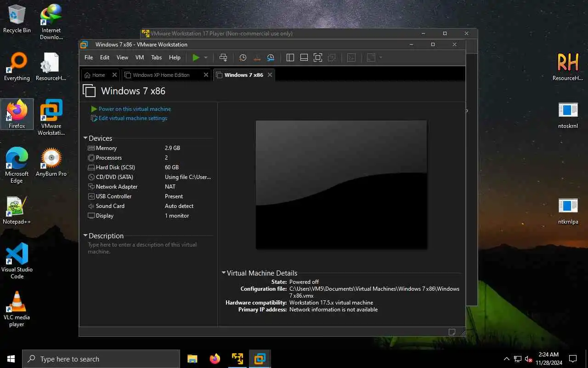Select the CD/DVD (SATA) device row

point(150,177)
